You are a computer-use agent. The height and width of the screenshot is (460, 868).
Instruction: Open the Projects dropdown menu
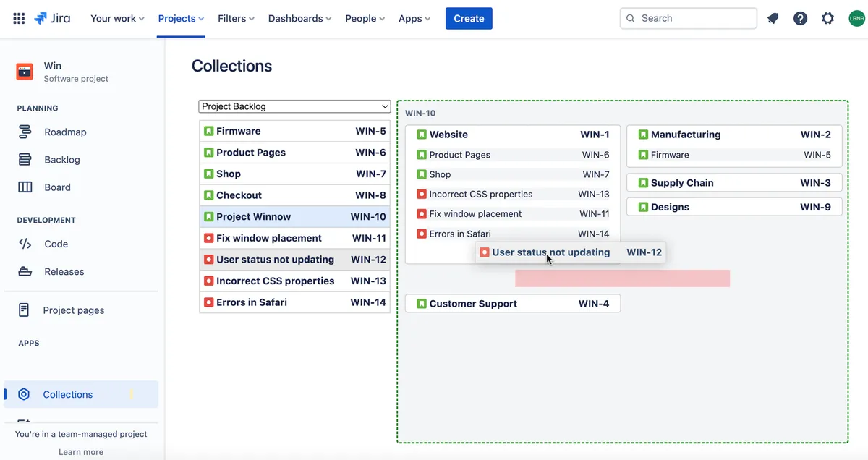[181, 18]
